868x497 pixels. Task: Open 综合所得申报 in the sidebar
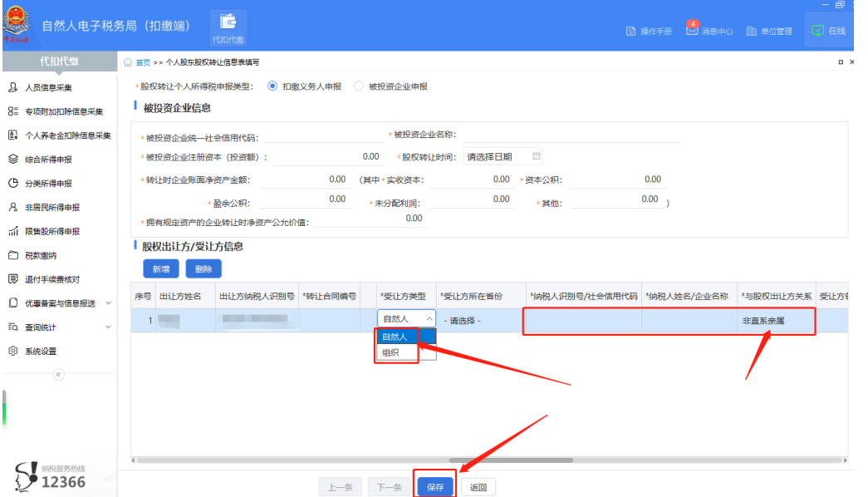point(48,160)
